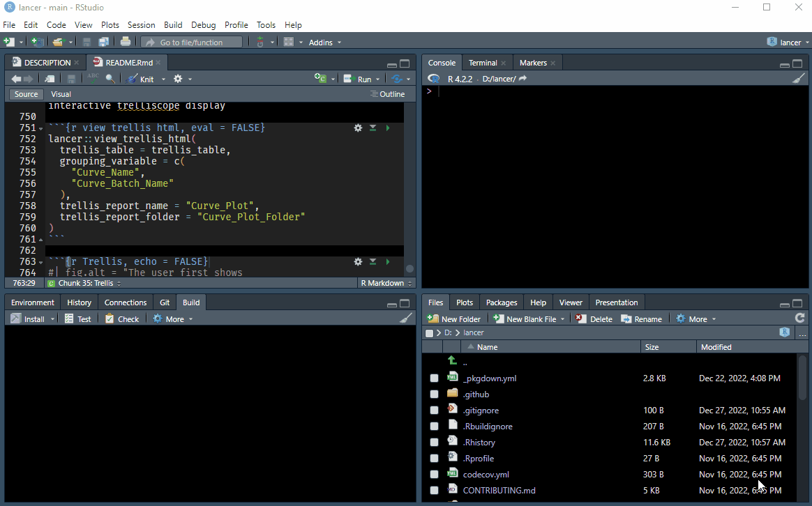Close the README.Rmd tab

[158, 63]
